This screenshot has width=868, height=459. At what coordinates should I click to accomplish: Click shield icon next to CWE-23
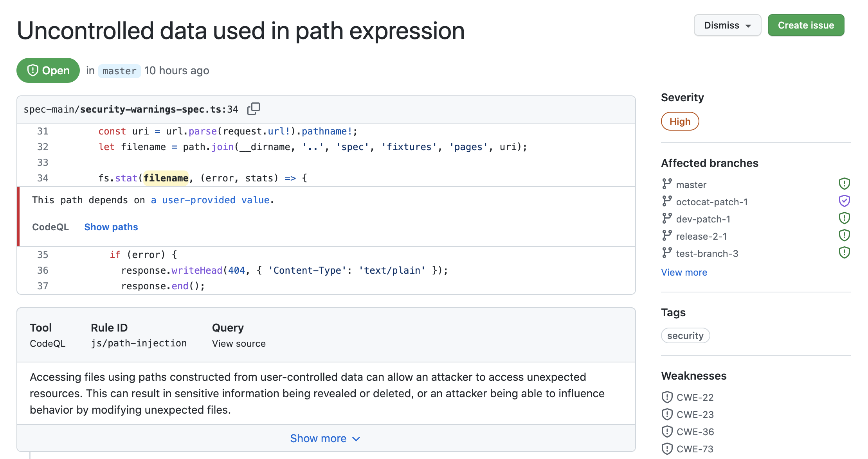click(667, 414)
